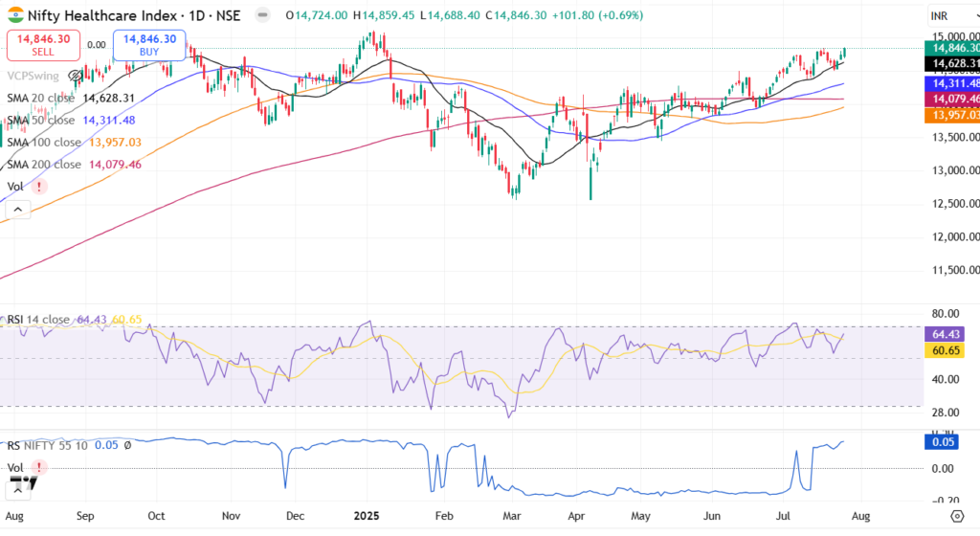Select the SMA 200 close indicator legend
This screenshot has height=536, width=980.
tap(44, 165)
